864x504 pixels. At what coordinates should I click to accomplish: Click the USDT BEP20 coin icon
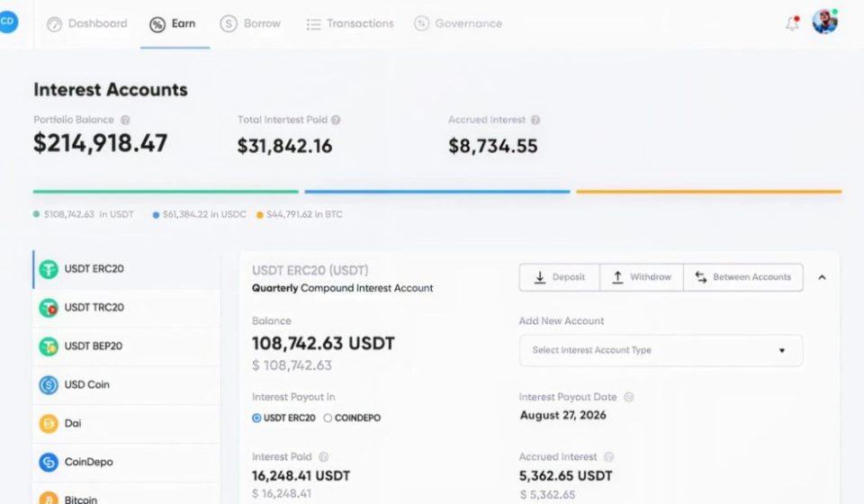(x=49, y=346)
